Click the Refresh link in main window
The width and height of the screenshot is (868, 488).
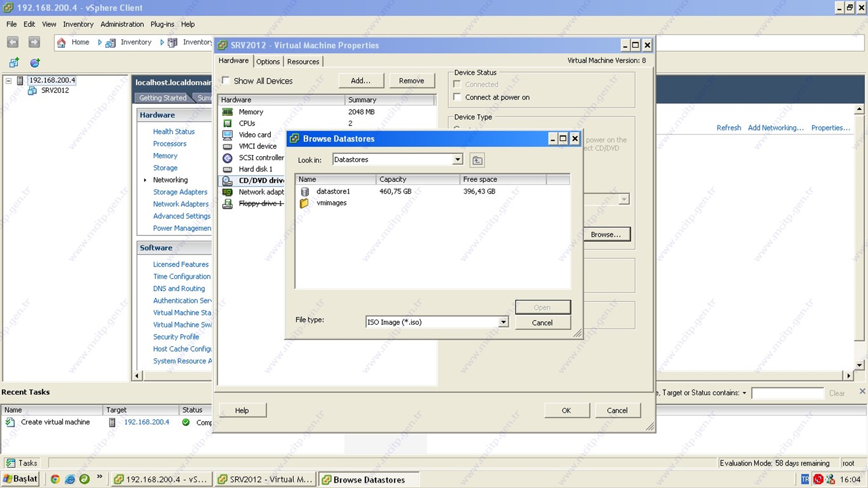[x=729, y=128]
